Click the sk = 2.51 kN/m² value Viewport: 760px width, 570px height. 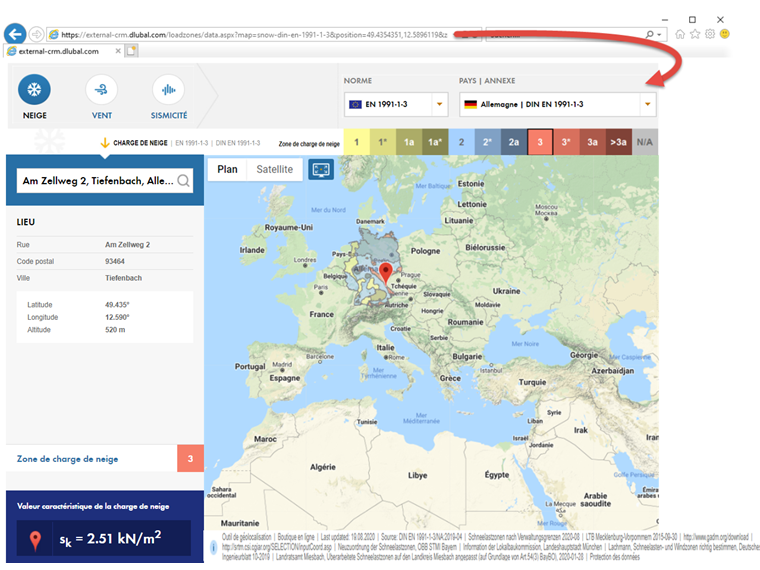[x=111, y=538]
